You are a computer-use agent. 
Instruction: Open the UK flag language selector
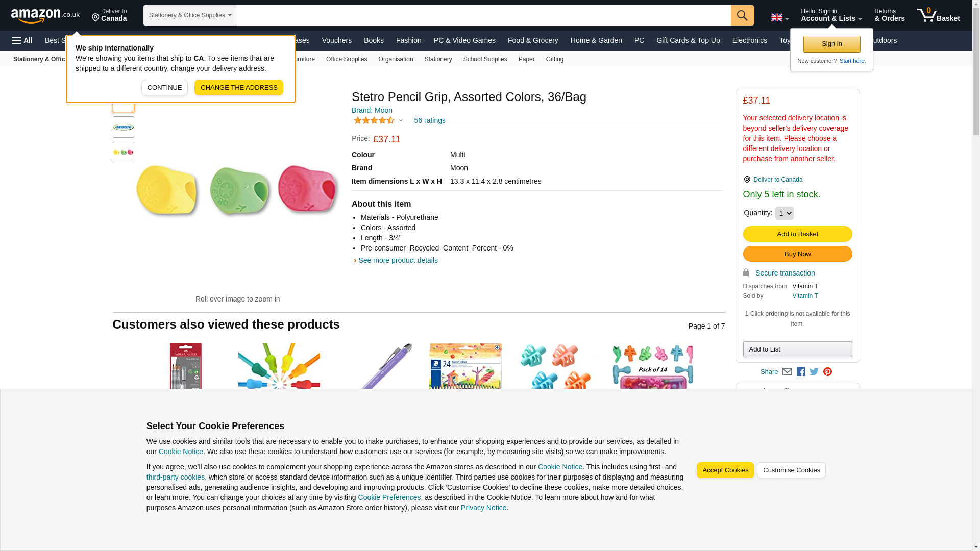pyautogui.click(x=779, y=17)
